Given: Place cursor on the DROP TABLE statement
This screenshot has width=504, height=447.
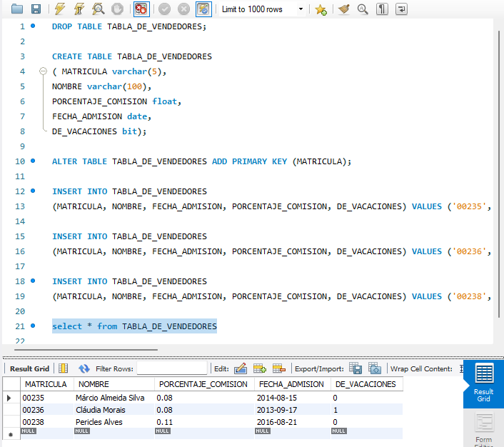Looking at the screenshot, I should coord(129,26).
